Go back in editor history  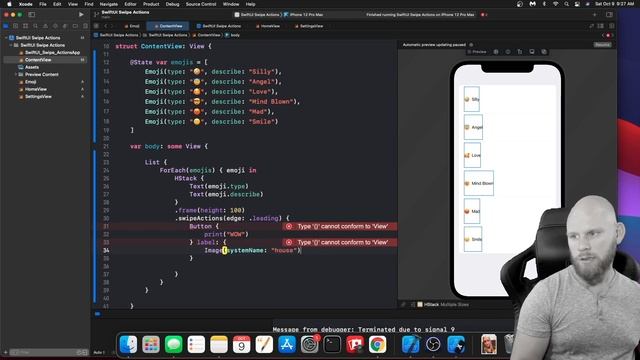click(105, 26)
